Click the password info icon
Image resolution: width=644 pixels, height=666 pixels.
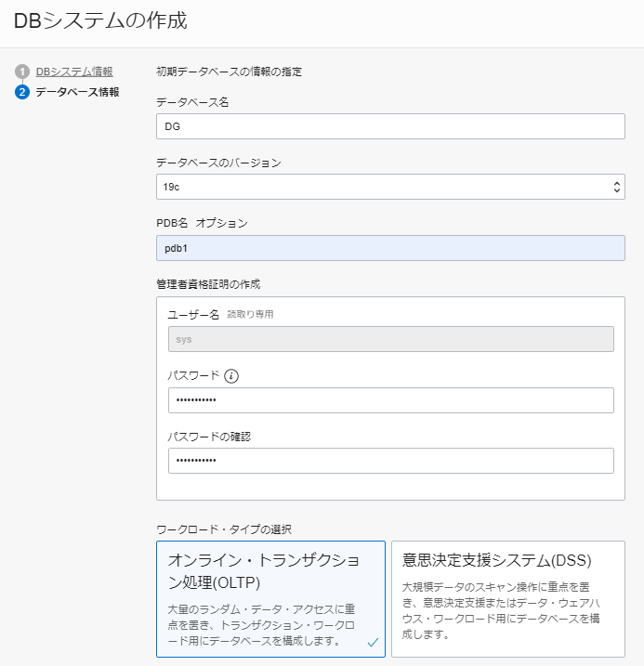(231, 376)
